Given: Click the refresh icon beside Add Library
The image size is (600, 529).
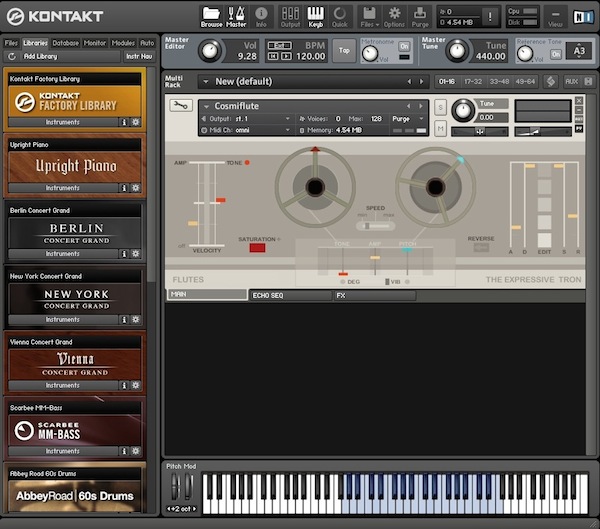Looking at the screenshot, I should pyautogui.click(x=12, y=56).
